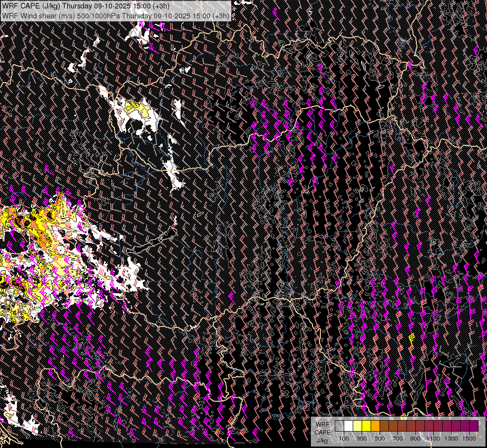Select the first brown 500–600 legend swatch

[384, 426]
